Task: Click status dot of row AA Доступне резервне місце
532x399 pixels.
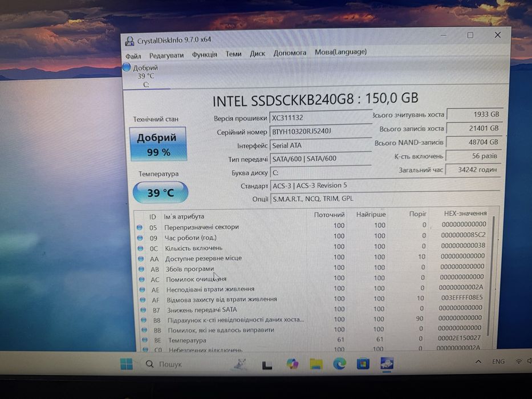Action: [x=141, y=259]
